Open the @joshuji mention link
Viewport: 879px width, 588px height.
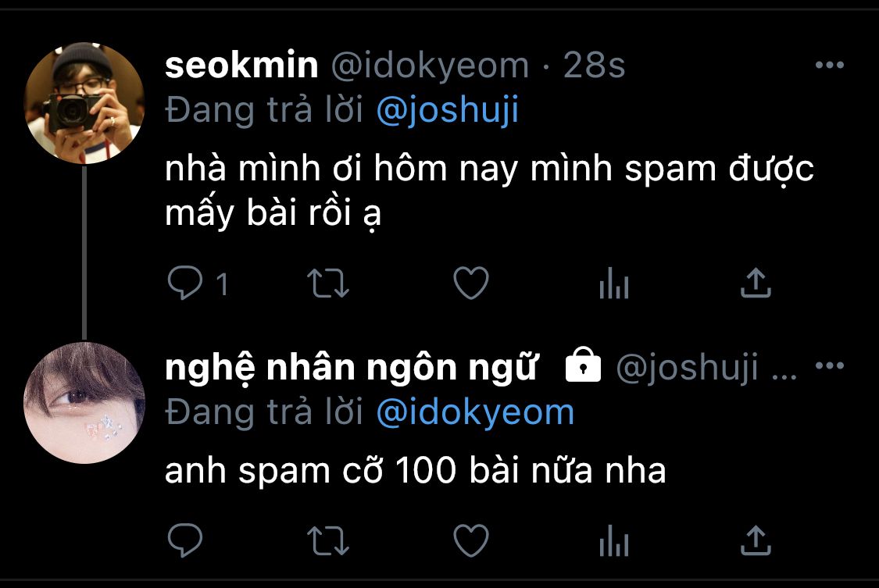pos(448,110)
